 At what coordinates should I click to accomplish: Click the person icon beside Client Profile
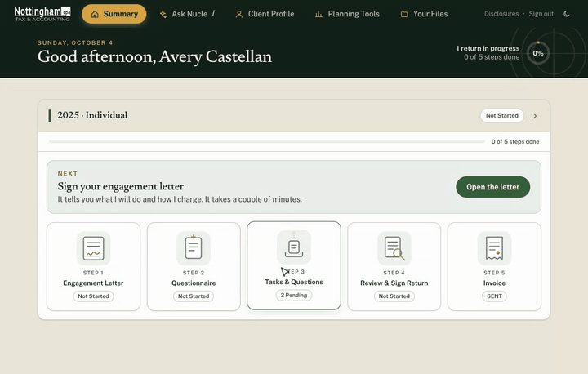click(238, 14)
